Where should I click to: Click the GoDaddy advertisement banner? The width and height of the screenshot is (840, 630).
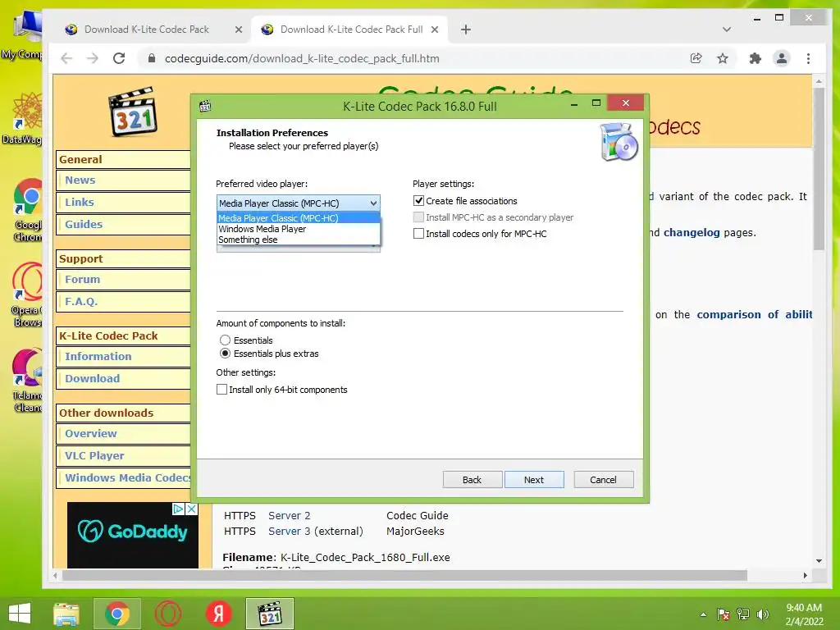pyautogui.click(x=132, y=535)
